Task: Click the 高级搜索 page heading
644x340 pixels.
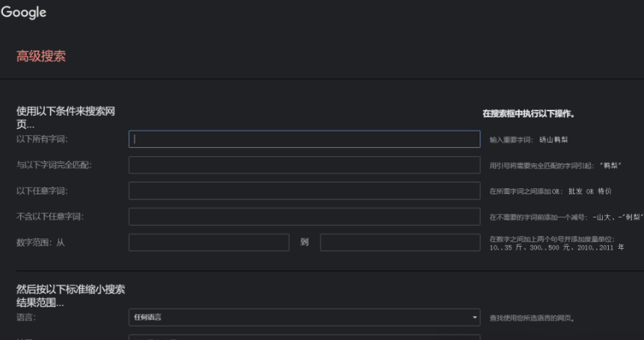Action: click(x=41, y=56)
